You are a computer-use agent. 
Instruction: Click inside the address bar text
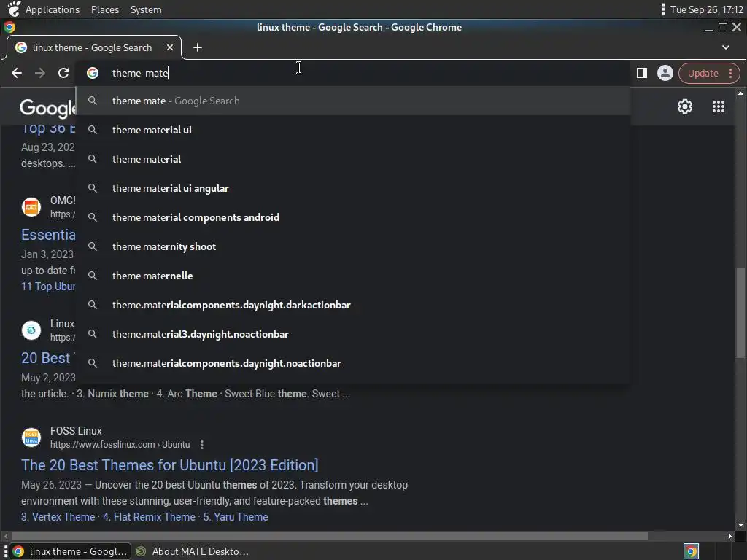[140, 73]
